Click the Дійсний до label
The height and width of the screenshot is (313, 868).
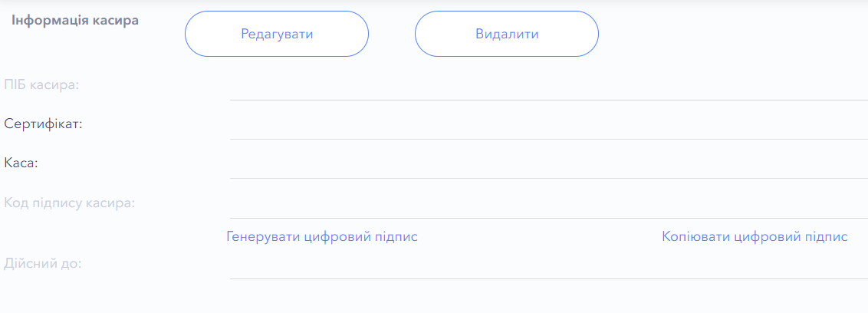point(43,264)
